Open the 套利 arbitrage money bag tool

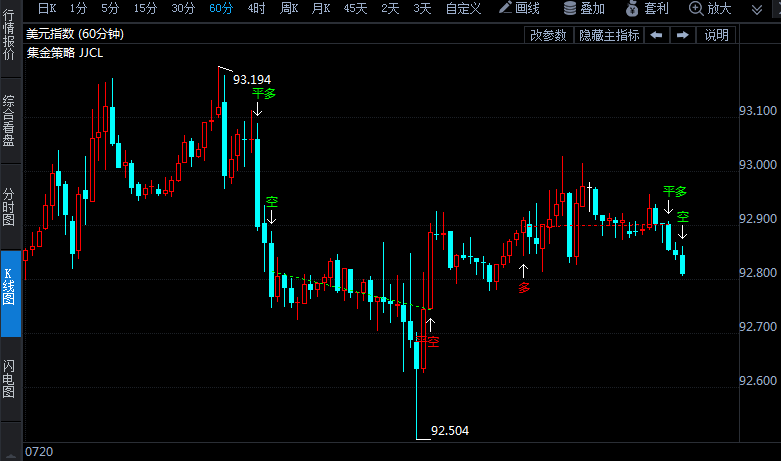(x=647, y=8)
